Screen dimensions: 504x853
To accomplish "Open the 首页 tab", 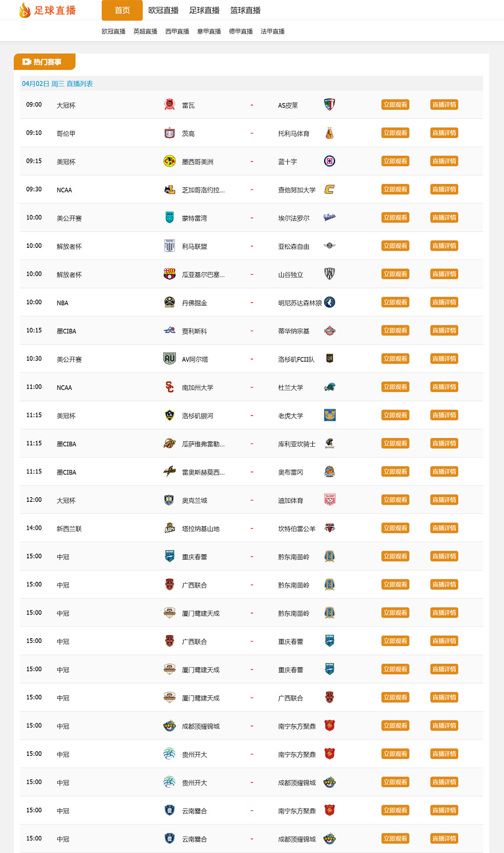I will click(122, 10).
